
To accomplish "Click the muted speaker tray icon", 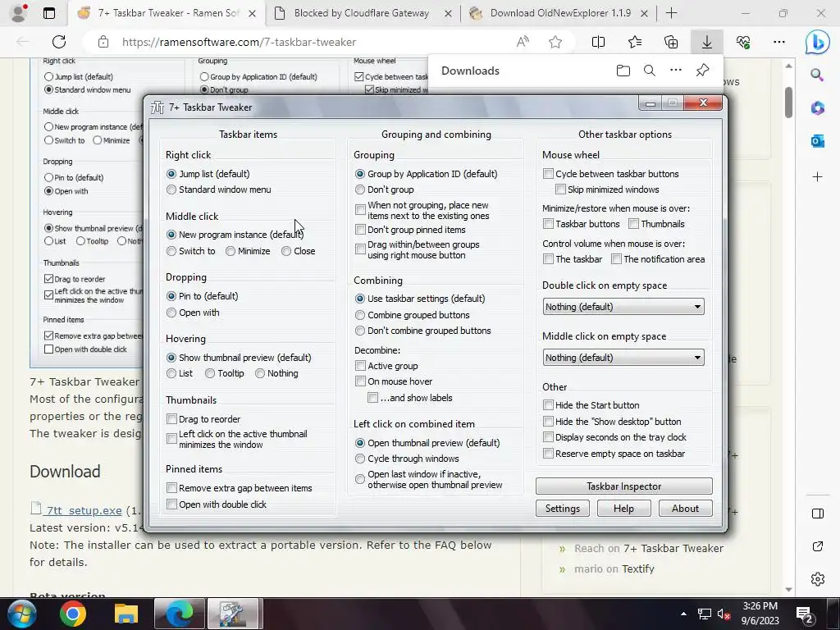I will point(724,614).
